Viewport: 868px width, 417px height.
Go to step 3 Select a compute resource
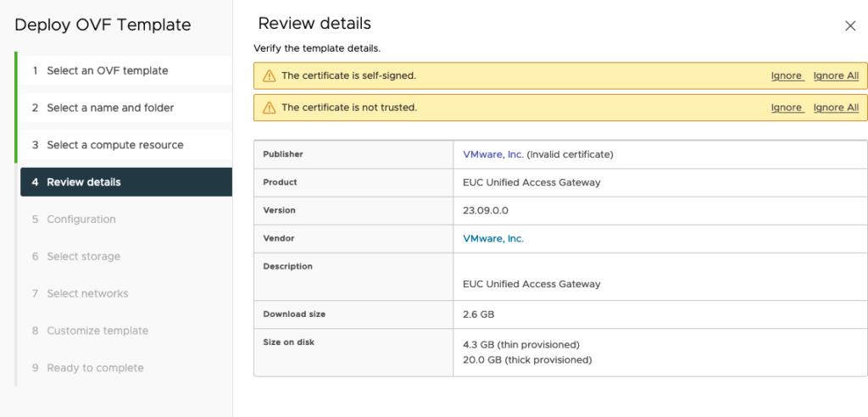pos(114,145)
